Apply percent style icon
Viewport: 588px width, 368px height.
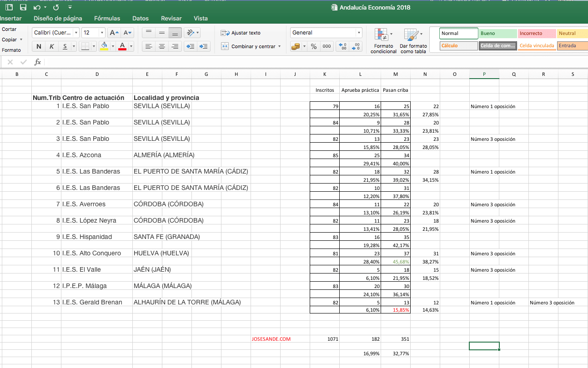click(x=314, y=46)
